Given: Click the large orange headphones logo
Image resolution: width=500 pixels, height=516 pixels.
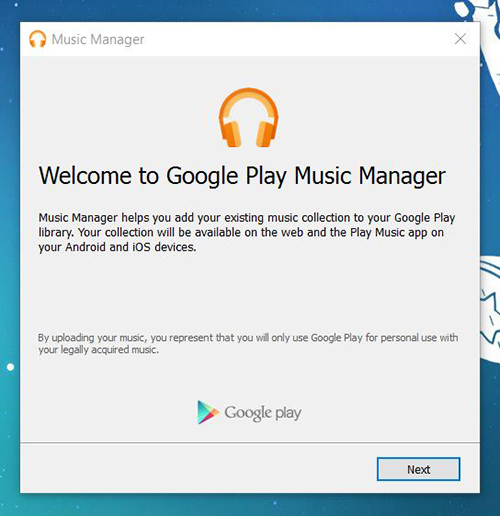Looking at the screenshot, I should (249, 117).
